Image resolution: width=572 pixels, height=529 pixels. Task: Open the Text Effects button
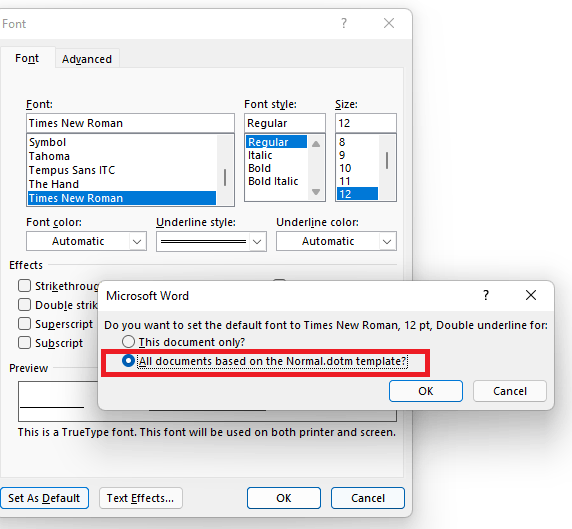[x=140, y=498]
